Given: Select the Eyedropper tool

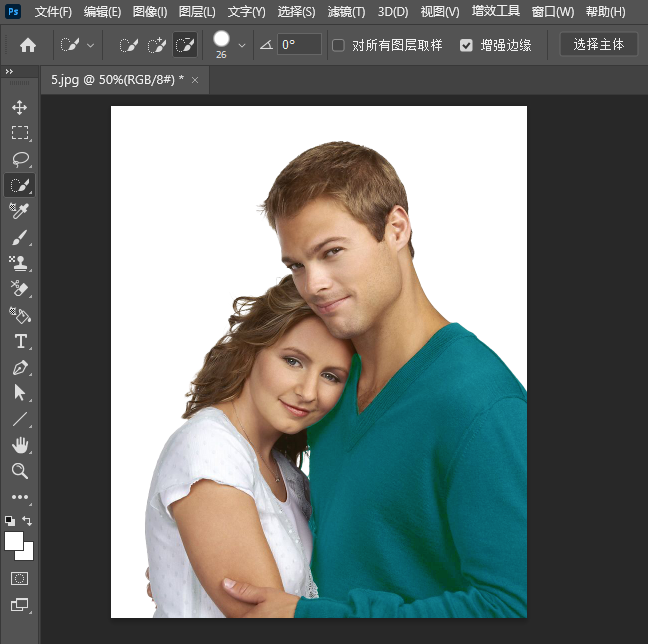Looking at the screenshot, I should point(19,211).
